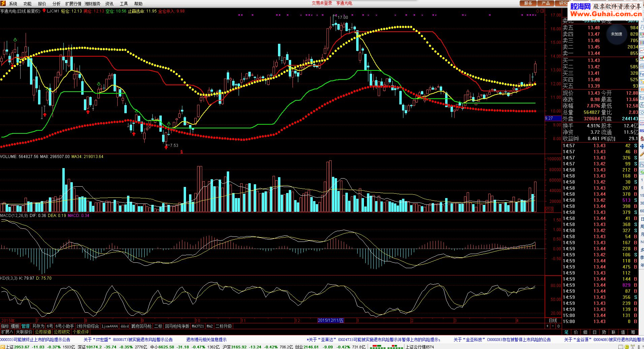
Task: Click the plus zoom button under 日线
Action: click(548, 326)
